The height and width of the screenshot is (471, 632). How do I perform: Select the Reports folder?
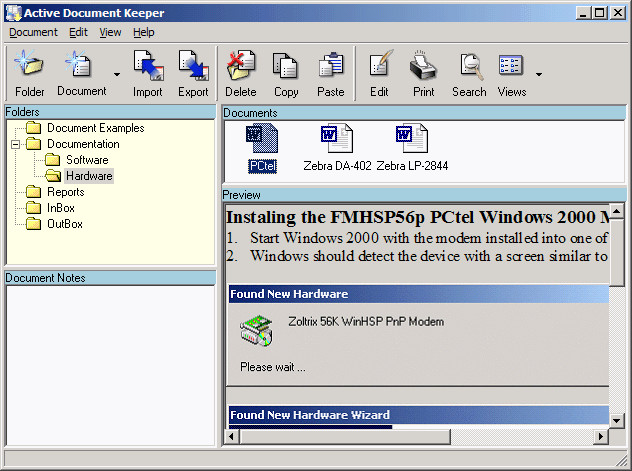pos(65,192)
